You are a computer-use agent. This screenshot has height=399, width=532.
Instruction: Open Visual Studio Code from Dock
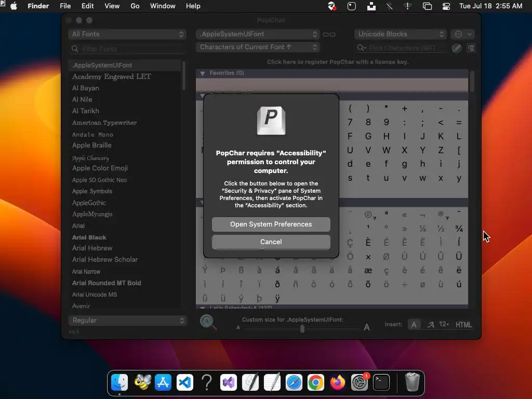point(185,382)
